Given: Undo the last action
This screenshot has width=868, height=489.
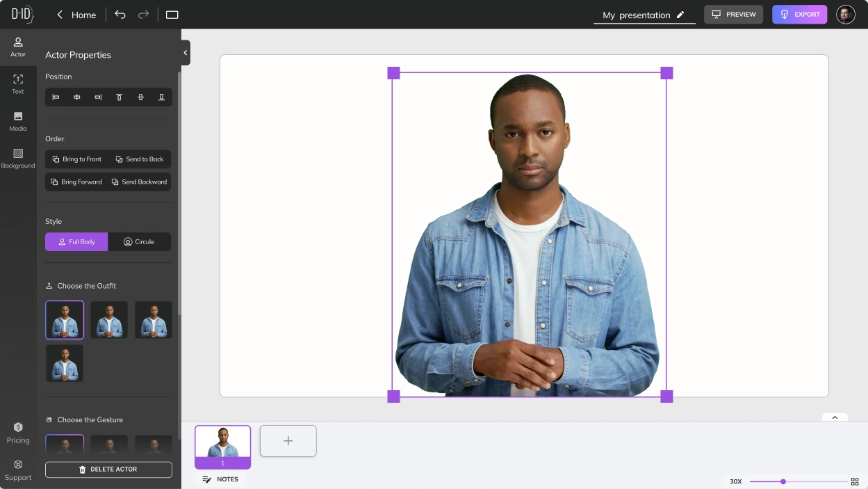Looking at the screenshot, I should 120,15.
